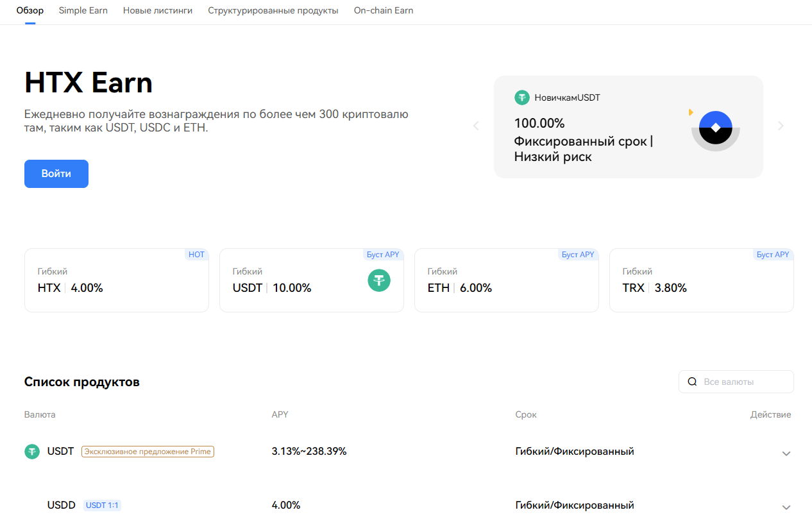Click the Буст APY badge on ETH card
This screenshot has width=812, height=526.
579,255
